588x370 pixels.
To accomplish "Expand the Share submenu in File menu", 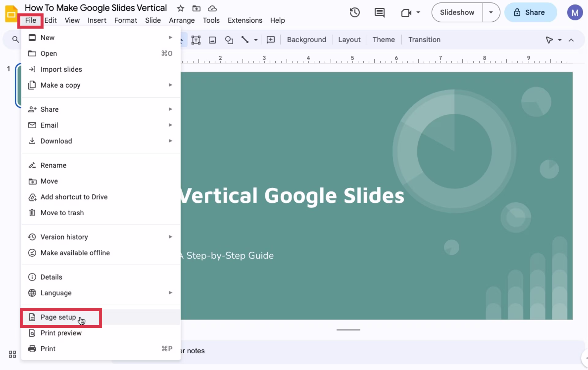I will 170,109.
